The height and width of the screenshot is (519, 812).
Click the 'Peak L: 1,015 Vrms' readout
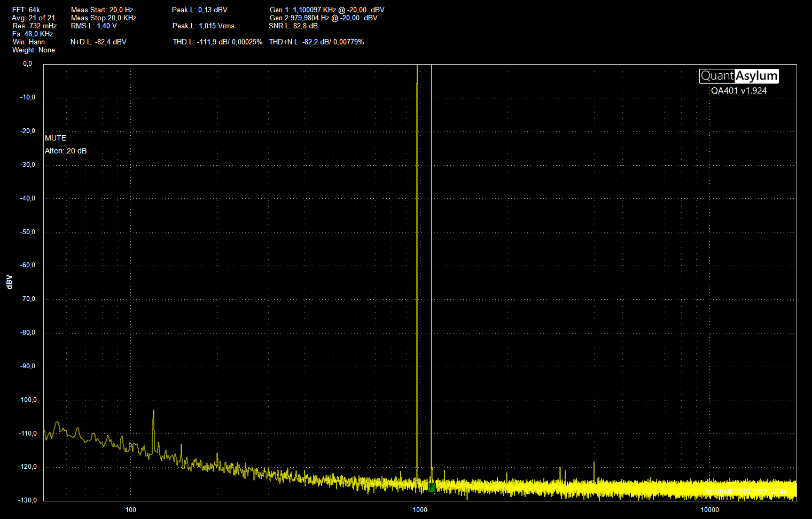[204, 26]
